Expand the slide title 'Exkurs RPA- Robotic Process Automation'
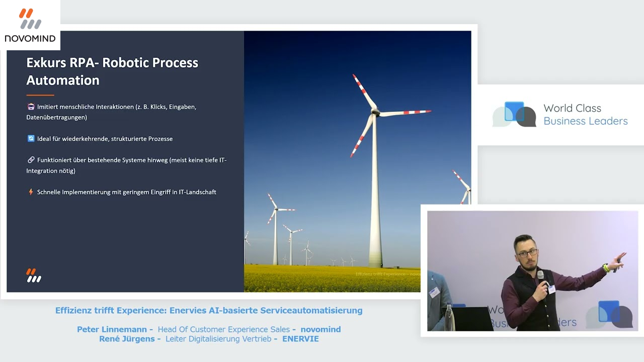Image resolution: width=644 pixels, height=362 pixels. pos(112,71)
